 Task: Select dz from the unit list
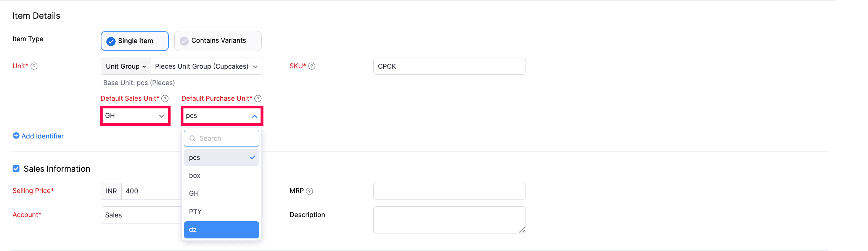[221, 230]
